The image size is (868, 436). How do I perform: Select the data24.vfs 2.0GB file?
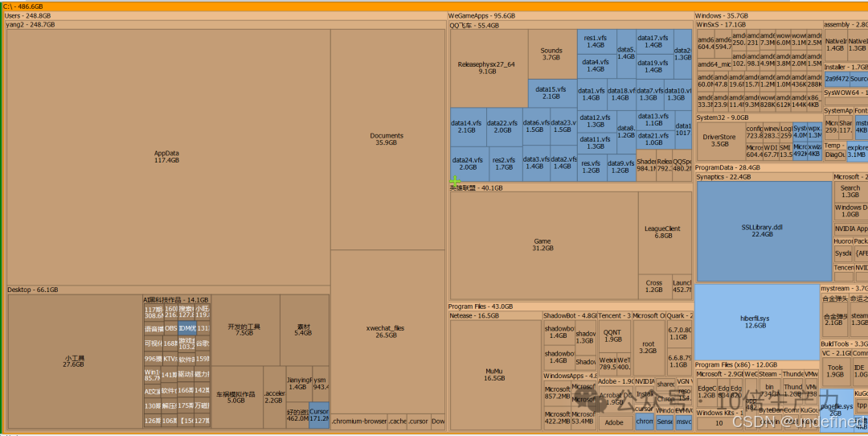pyautogui.click(x=468, y=164)
